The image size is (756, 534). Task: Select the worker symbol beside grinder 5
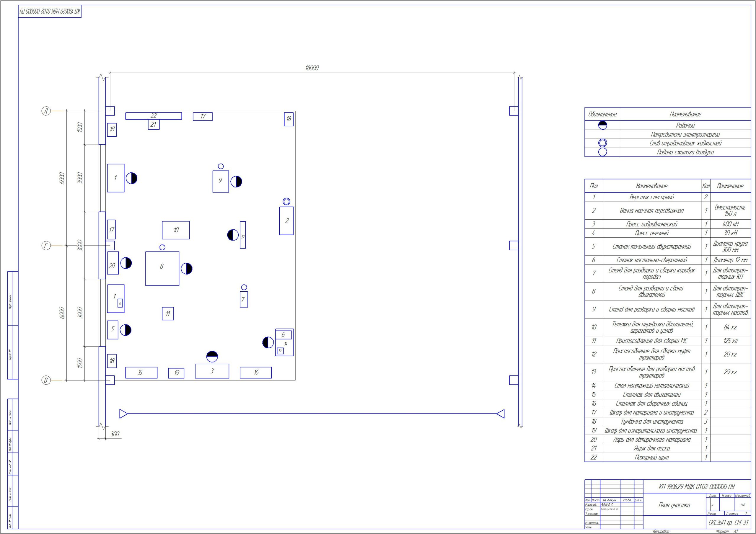(126, 330)
